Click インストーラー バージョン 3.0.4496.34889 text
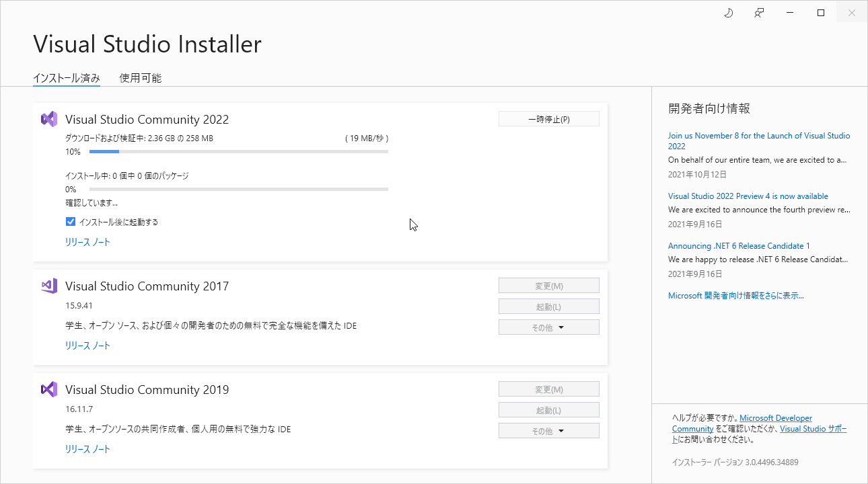Image resolution: width=868 pixels, height=484 pixels. coord(735,462)
